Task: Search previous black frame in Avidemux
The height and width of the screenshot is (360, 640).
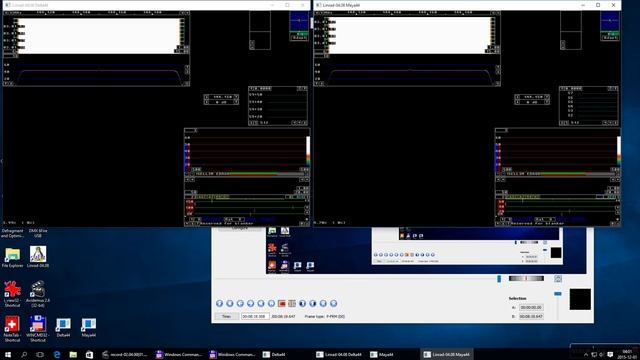Action: tap(302, 303)
